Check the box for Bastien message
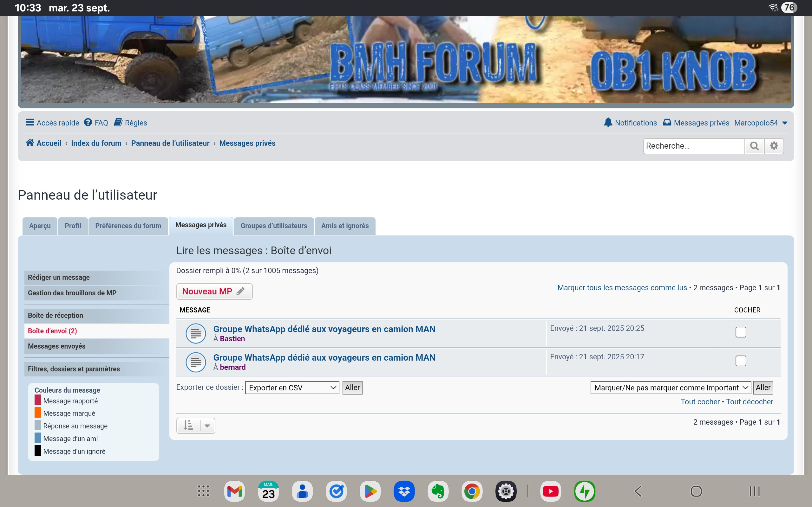Screen dimensions: 812x507 pyautogui.click(x=741, y=332)
